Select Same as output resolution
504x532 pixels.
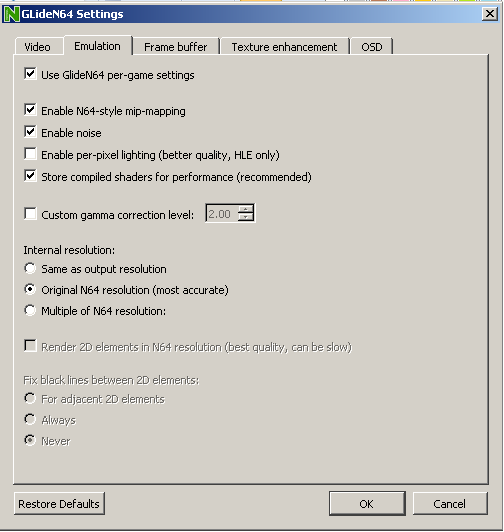30,268
